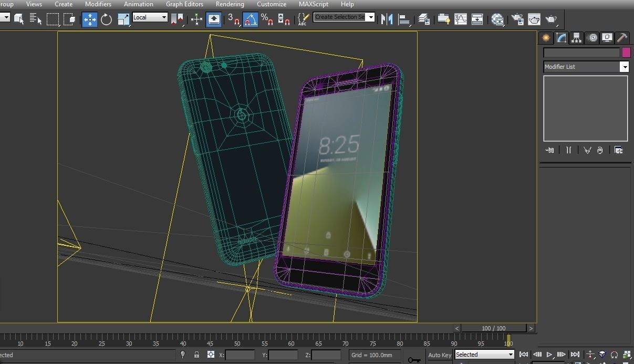The image size is (634, 364).
Task: Open the Schematic View icon
Action: point(477,19)
